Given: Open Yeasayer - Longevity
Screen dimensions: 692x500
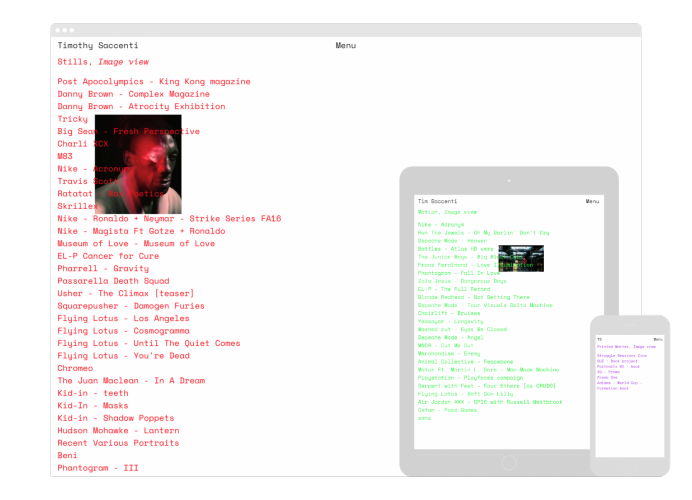Looking at the screenshot, I should pyautogui.click(x=451, y=321).
